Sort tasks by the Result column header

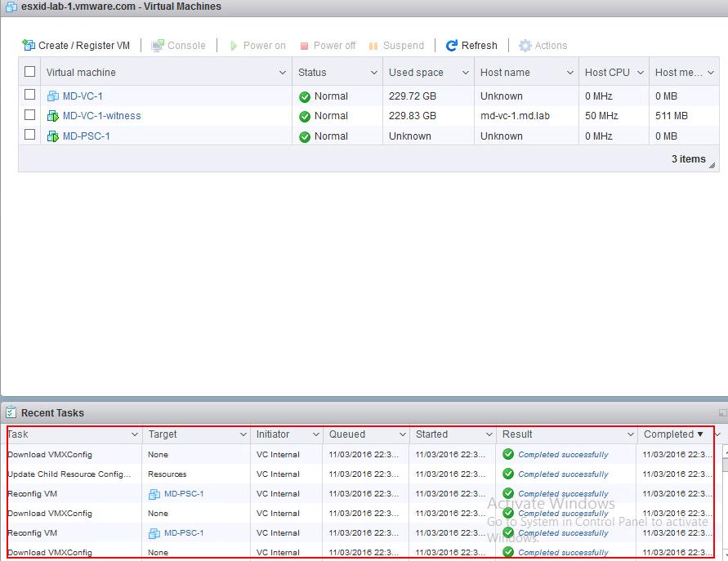pos(517,434)
